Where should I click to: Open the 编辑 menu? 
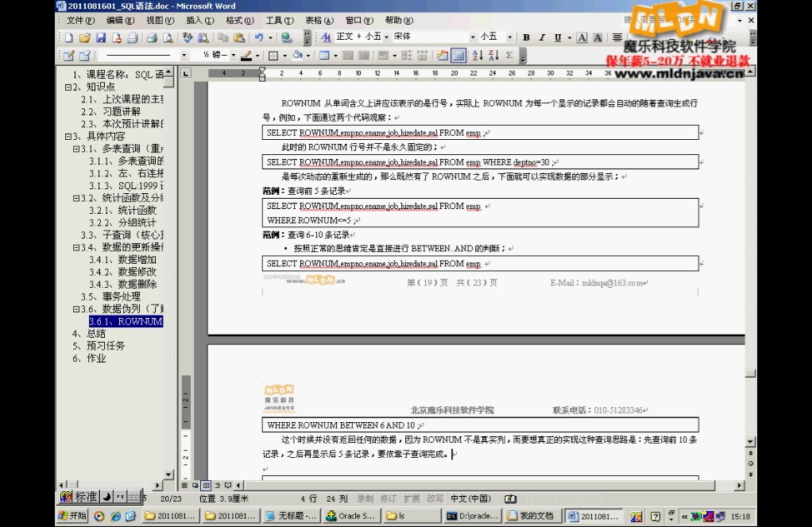(x=120, y=20)
